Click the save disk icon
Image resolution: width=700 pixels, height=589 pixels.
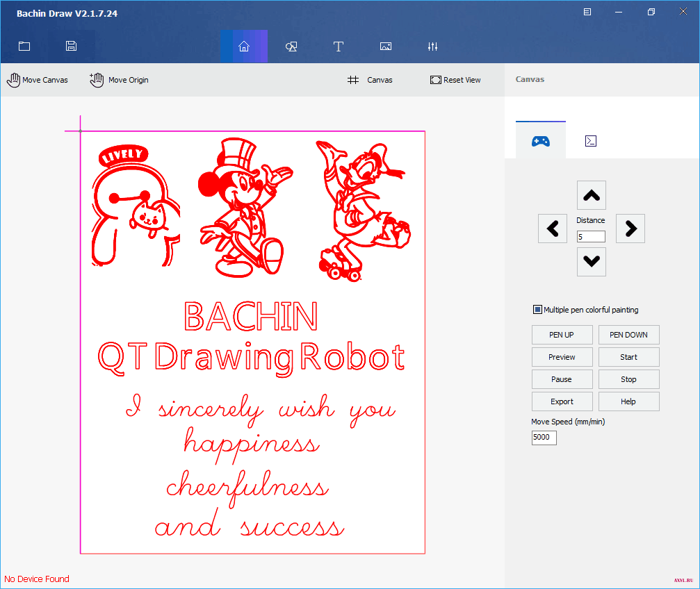pos(71,46)
